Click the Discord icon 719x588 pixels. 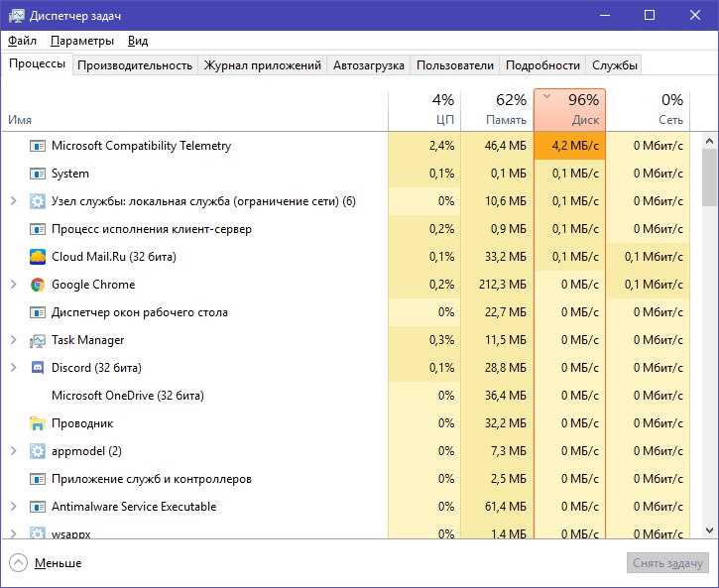click(37, 368)
